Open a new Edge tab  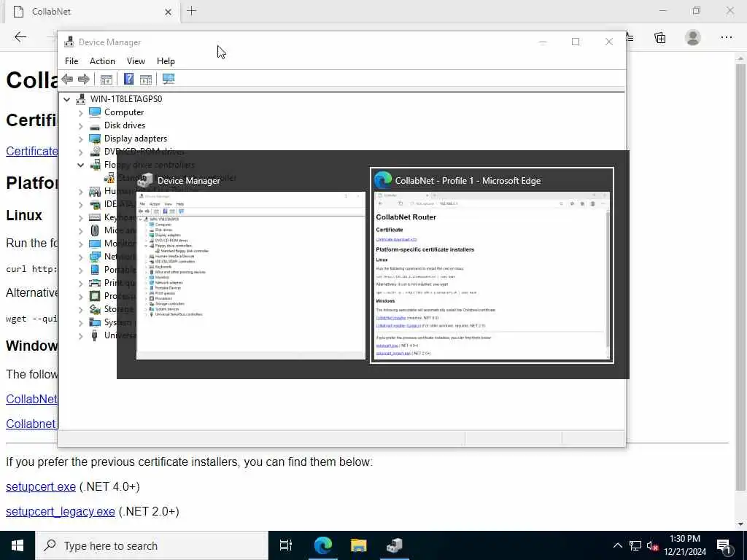(x=192, y=11)
